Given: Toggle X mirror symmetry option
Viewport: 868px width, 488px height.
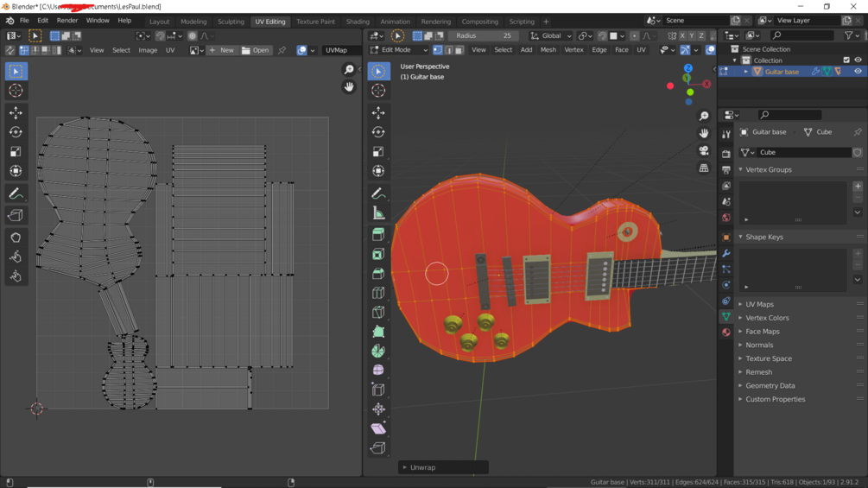Looking at the screenshot, I should point(682,35).
